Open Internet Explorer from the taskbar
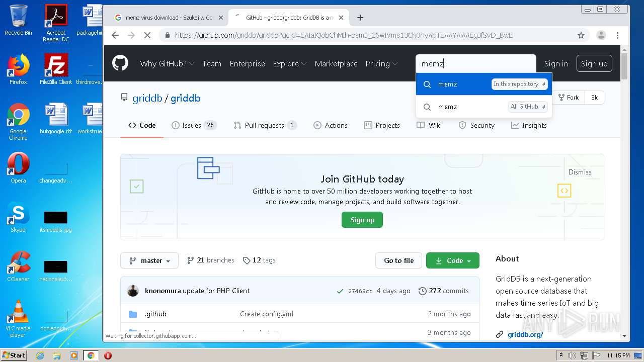The width and height of the screenshot is (644, 362). pyautogui.click(x=40, y=355)
